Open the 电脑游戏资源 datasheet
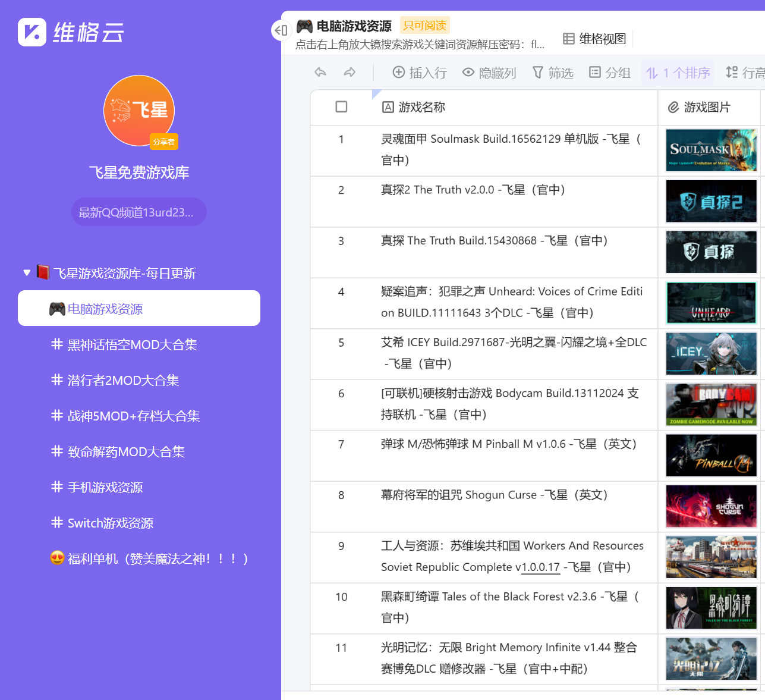 (x=139, y=308)
